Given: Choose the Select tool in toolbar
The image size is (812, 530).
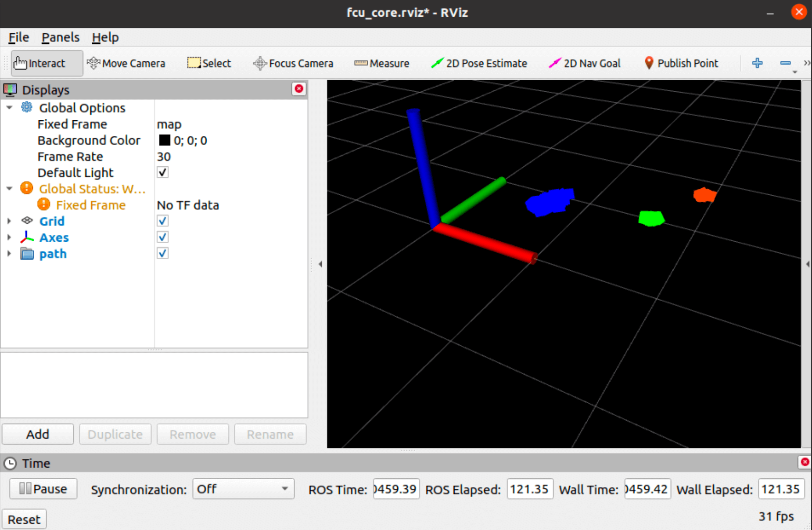Looking at the screenshot, I should (x=209, y=64).
